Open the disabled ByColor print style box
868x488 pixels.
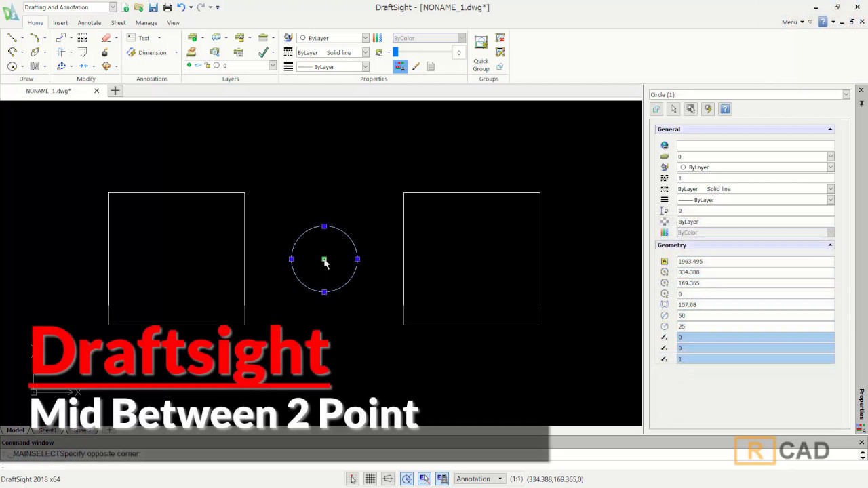tap(429, 38)
